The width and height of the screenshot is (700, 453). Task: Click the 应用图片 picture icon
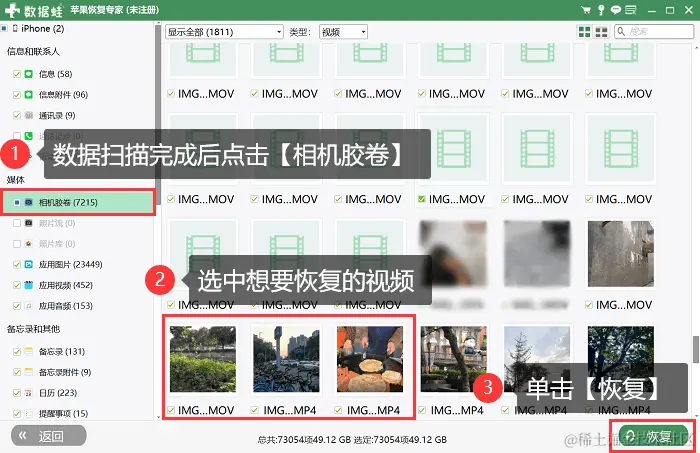29,264
